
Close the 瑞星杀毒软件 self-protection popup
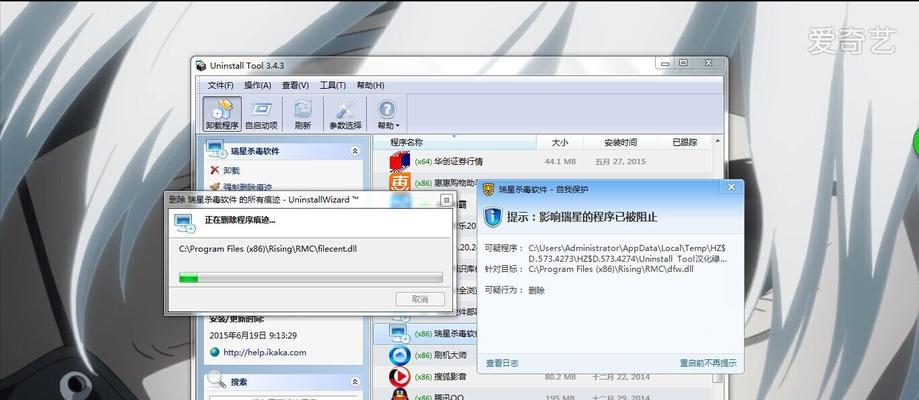[731, 187]
